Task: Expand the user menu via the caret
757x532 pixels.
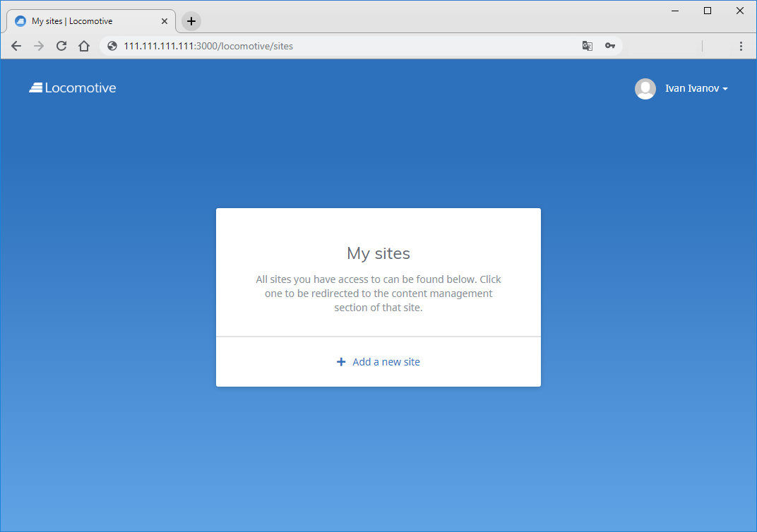Action: point(726,89)
